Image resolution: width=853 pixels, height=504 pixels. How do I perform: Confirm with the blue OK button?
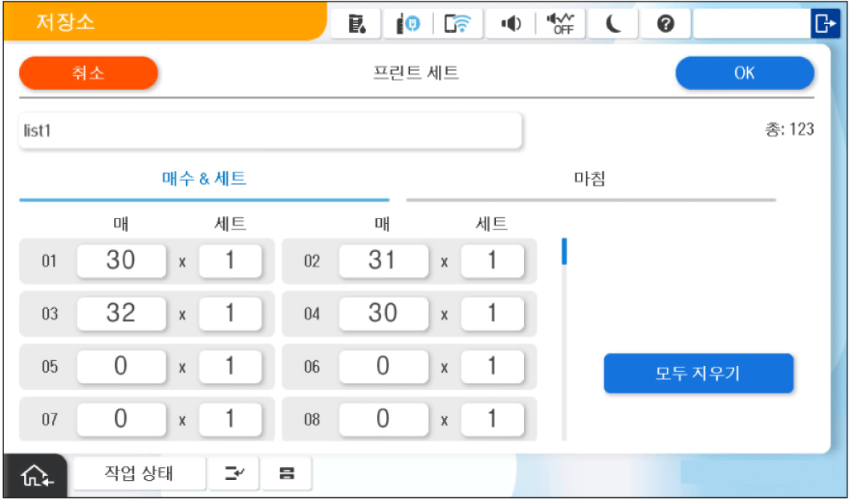pyautogui.click(x=744, y=73)
